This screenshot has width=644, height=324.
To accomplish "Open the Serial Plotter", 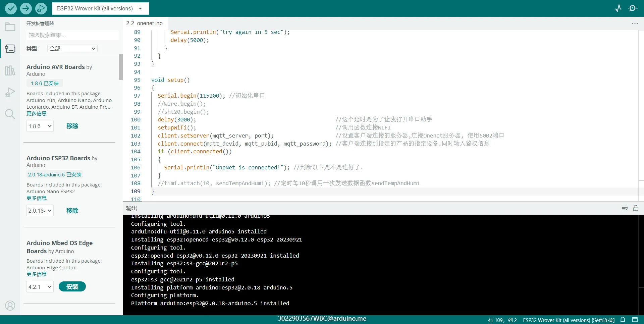I will (618, 8).
